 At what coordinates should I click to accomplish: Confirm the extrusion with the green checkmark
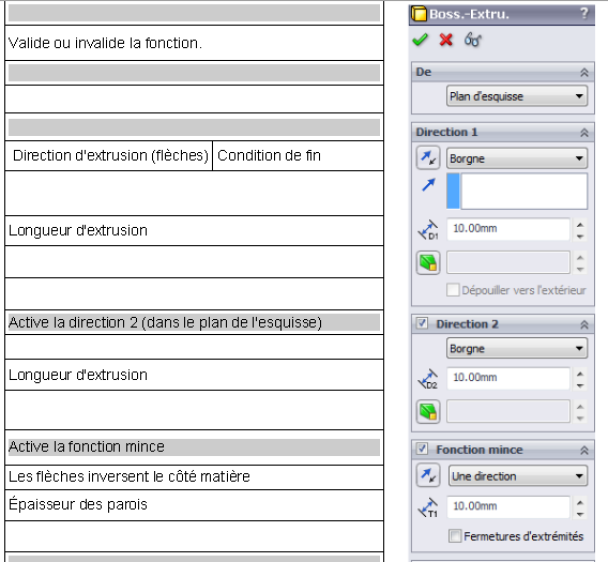pyautogui.click(x=420, y=40)
